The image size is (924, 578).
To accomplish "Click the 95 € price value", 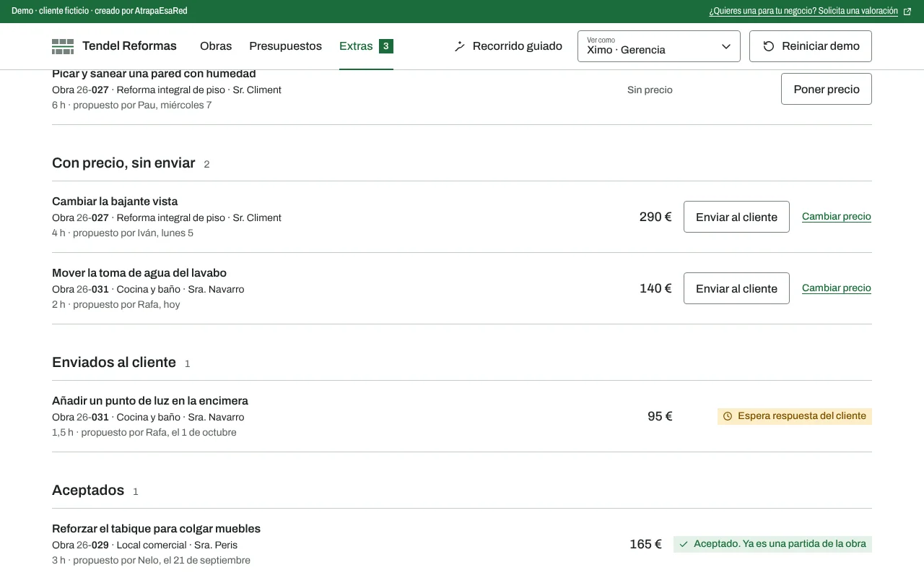I will (660, 416).
